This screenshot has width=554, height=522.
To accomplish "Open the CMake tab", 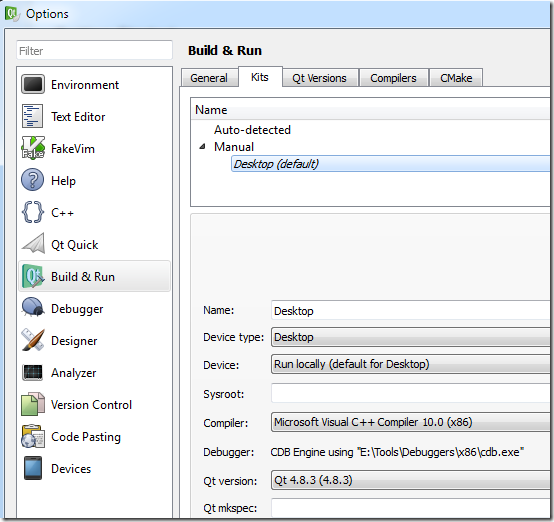I will pyautogui.click(x=456, y=78).
